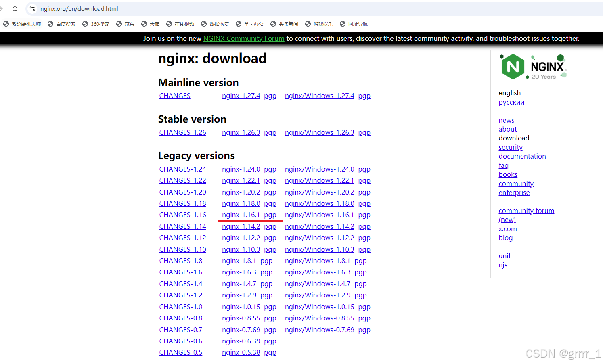Download nginx-1.8.1 source

239,261
